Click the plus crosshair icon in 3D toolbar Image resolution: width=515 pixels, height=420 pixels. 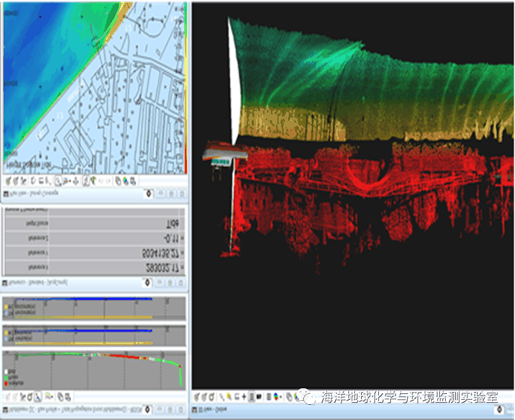point(244,397)
